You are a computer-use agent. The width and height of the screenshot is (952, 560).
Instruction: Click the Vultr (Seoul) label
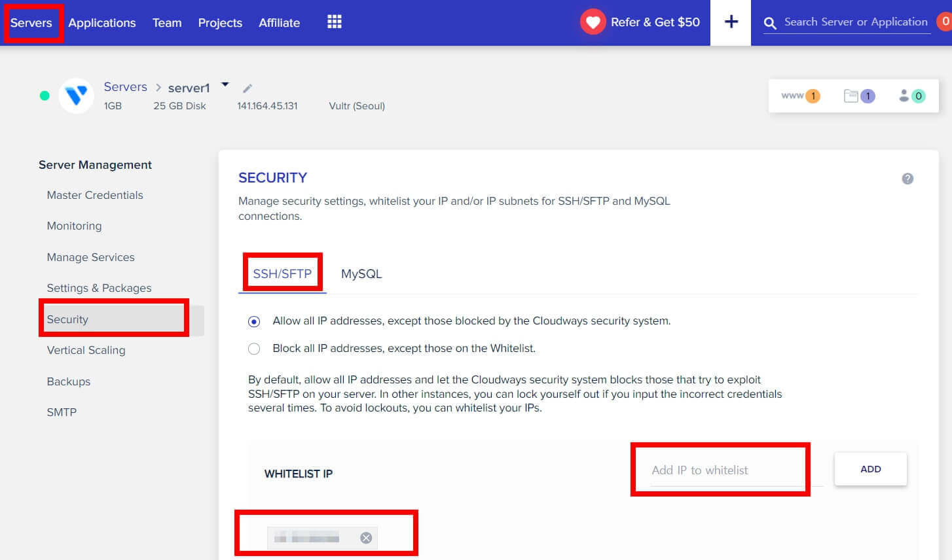357,106
